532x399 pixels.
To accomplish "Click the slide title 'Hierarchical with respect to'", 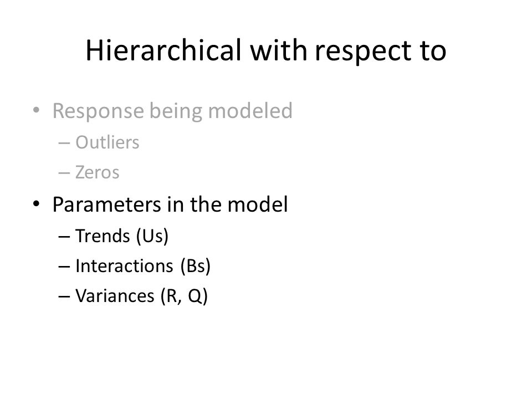I will 265,51.
